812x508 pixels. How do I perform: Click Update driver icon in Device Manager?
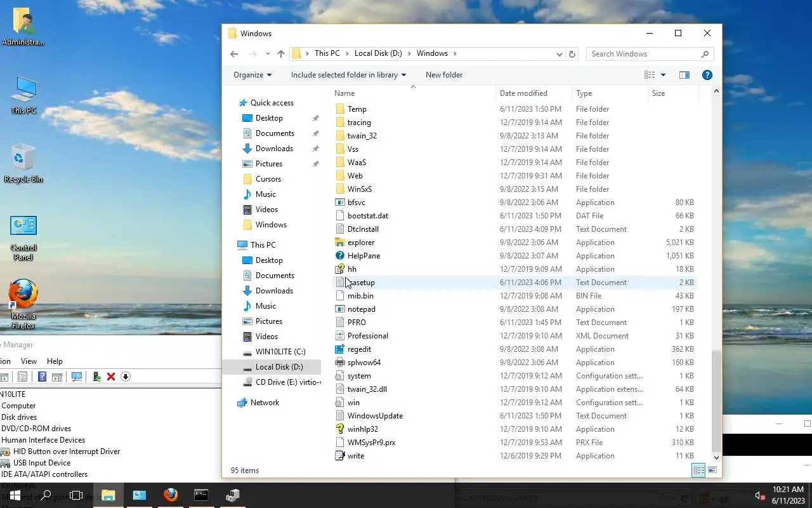96,377
